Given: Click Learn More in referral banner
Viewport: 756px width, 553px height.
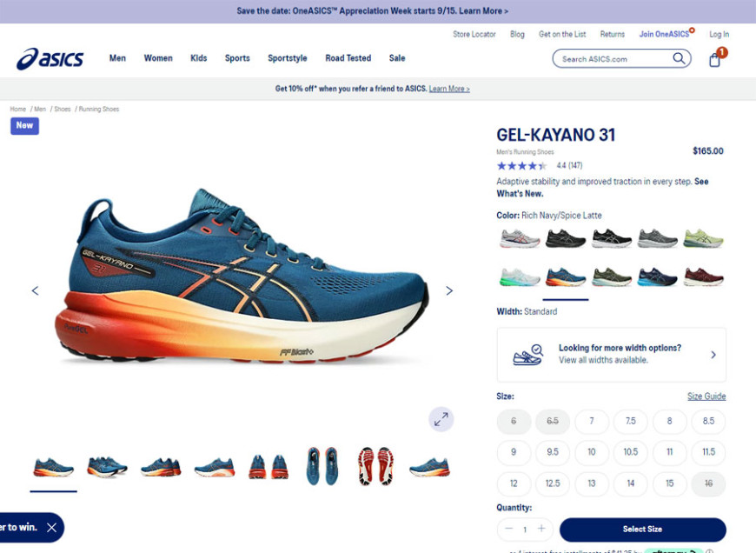Looking at the screenshot, I should pyautogui.click(x=449, y=89).
